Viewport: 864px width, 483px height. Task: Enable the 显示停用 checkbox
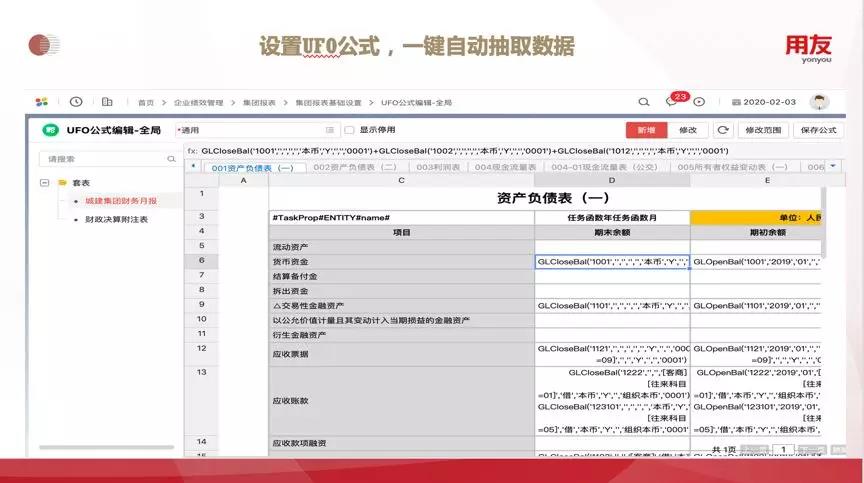[x=349, y=131]
